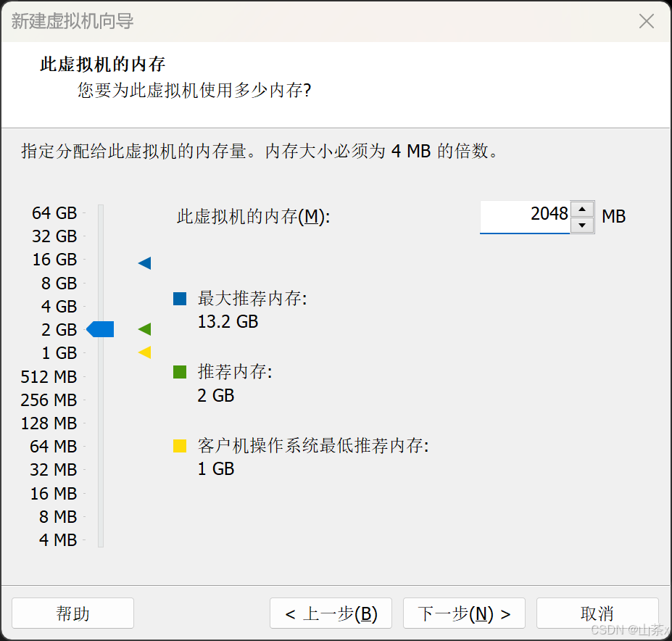Click the up arrow to increase memory
672x641 pixels.
(582, 208)
